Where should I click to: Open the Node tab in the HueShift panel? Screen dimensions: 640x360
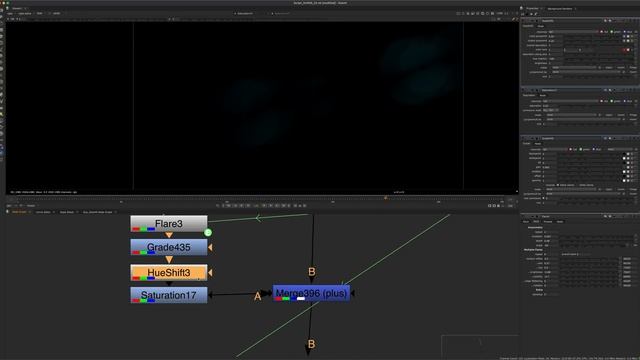pos(541,26)
